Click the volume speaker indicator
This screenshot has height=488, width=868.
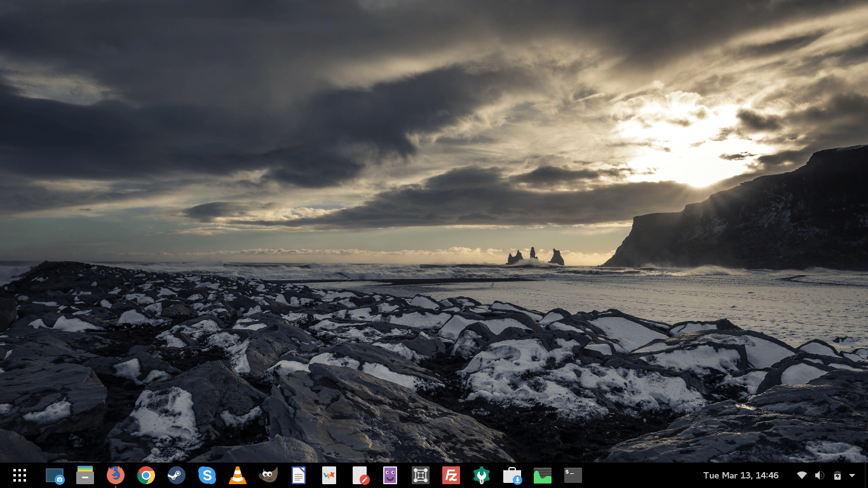pos(820,475)
